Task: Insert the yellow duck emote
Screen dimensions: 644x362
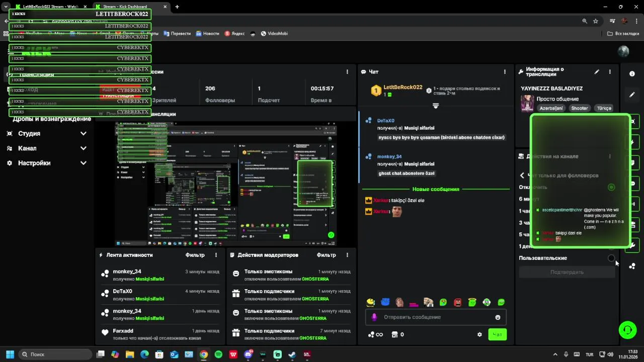Action: point(371,302)
